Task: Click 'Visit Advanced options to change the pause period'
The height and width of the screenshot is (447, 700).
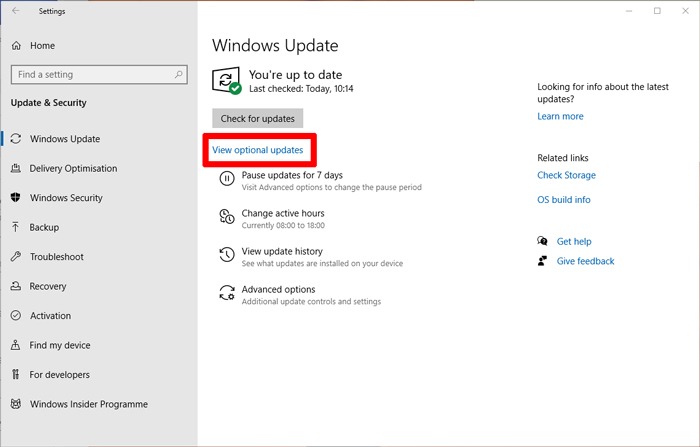Action: [332, 187]
